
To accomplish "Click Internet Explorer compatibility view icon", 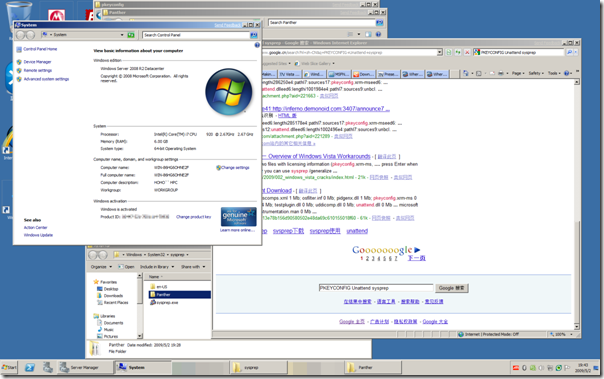I will coord(449,52).
